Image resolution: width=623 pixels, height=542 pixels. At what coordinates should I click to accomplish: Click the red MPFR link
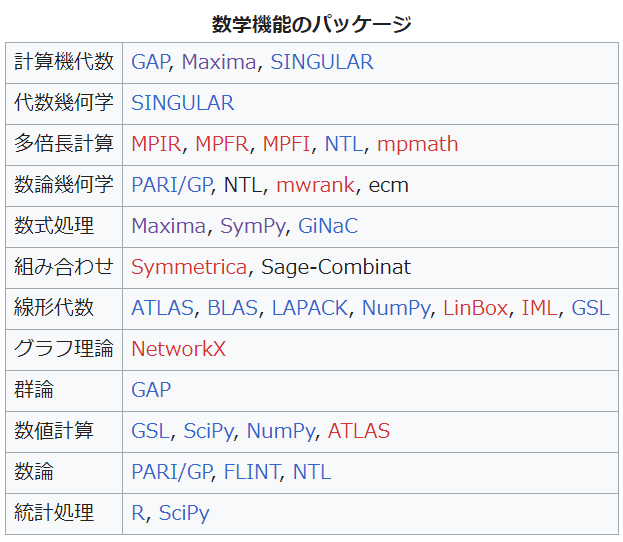(222, 144)
